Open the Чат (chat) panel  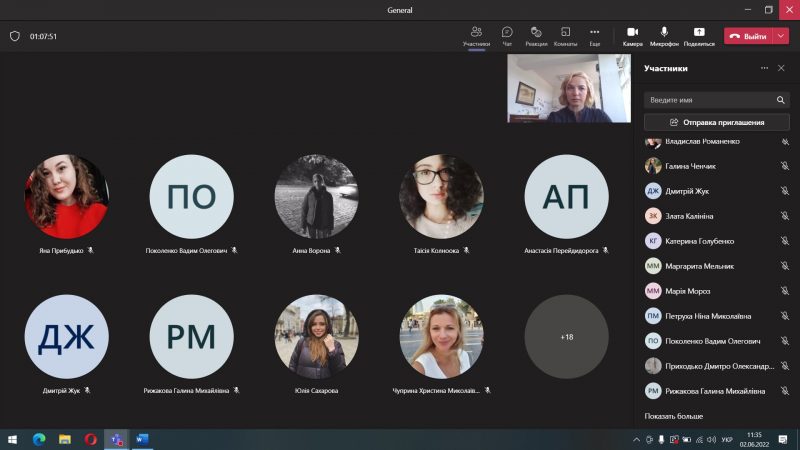pyautogui.click(x=507, y=36)
